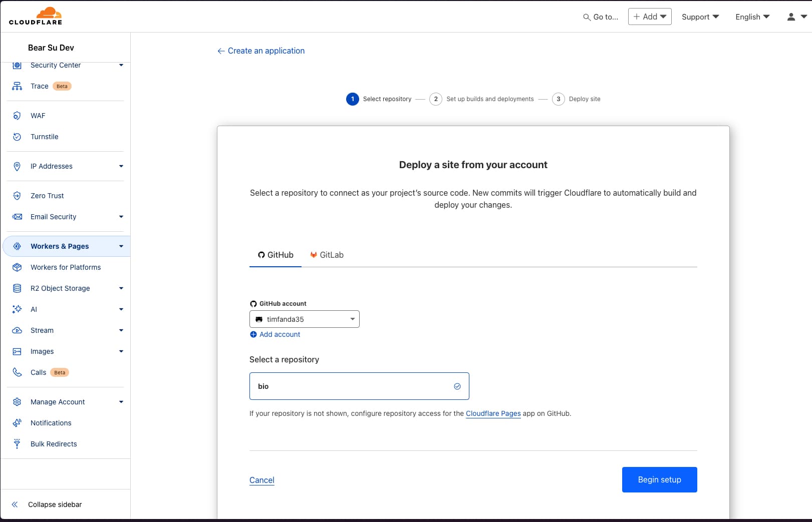Expand the Stream submenu arrow

click(121, 330)
